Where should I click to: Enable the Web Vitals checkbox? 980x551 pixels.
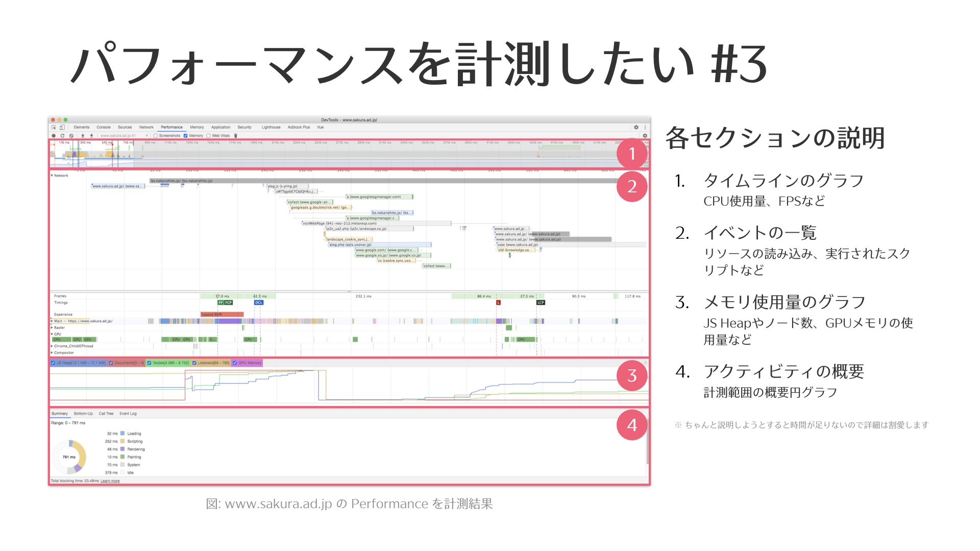[x=208, y=136]
